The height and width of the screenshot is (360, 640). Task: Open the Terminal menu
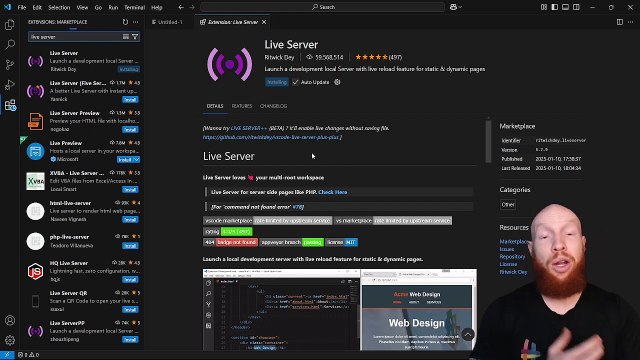[x=134, y=7]
